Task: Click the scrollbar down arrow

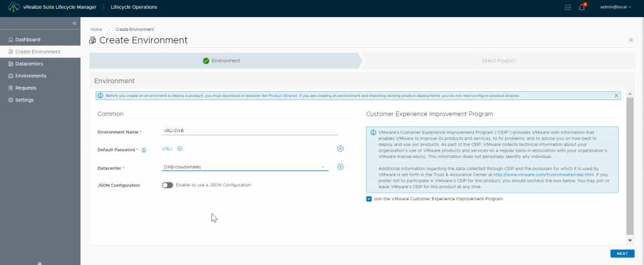Action: coord(630,240)
